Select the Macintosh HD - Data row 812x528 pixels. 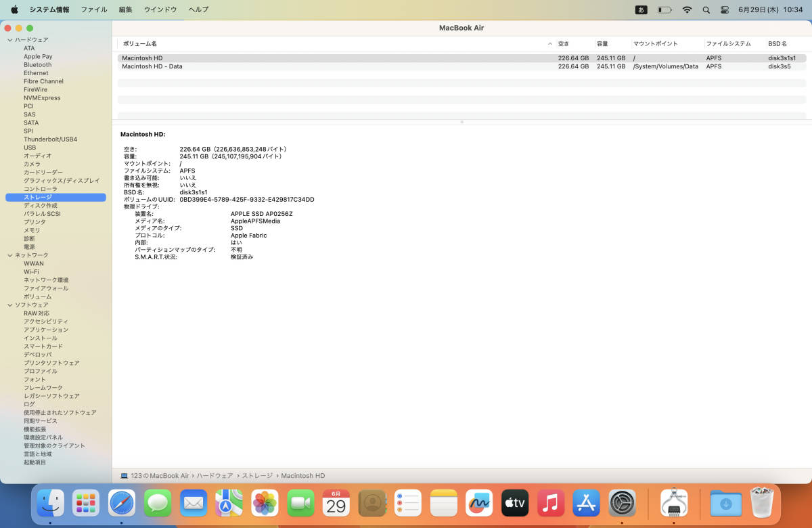[152, 66]
